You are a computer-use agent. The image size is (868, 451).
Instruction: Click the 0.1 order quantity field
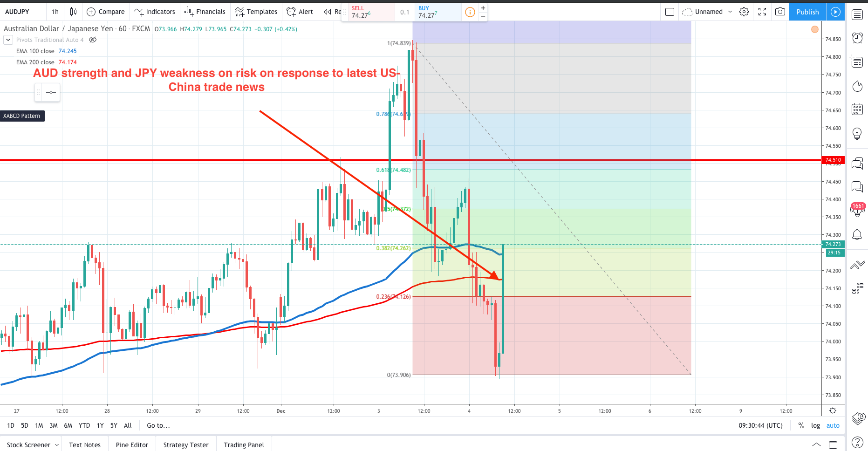pos(405,12)
